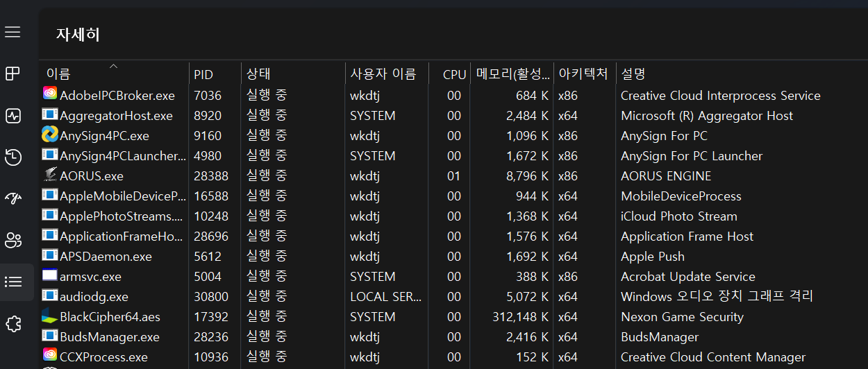Sort by the 사용자 이름 column header
868x369 pixels.
(x=383, y=74)
